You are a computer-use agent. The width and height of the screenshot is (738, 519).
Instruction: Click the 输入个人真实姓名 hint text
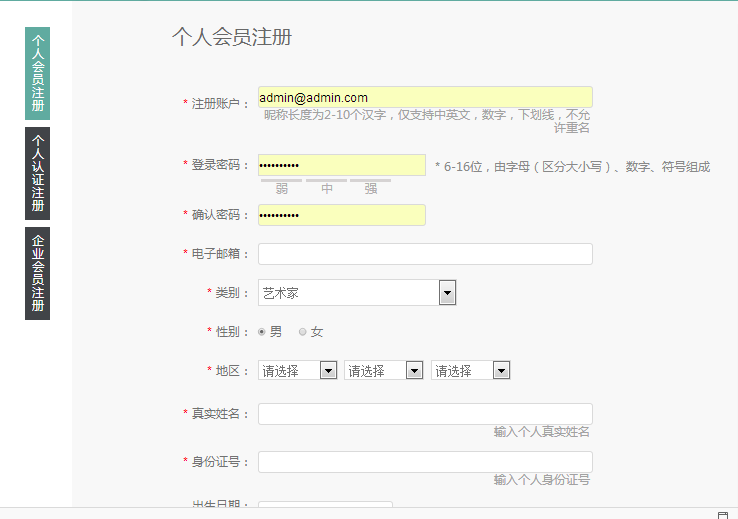point(541,431)
